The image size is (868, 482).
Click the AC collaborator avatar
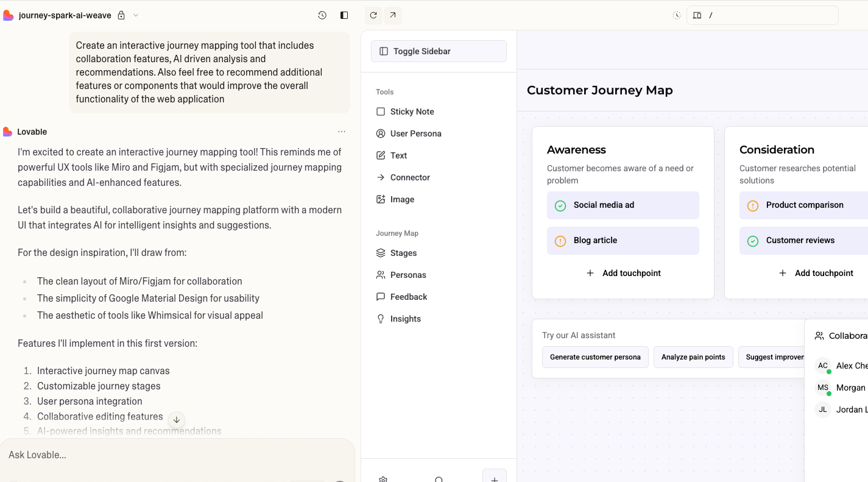823,366
